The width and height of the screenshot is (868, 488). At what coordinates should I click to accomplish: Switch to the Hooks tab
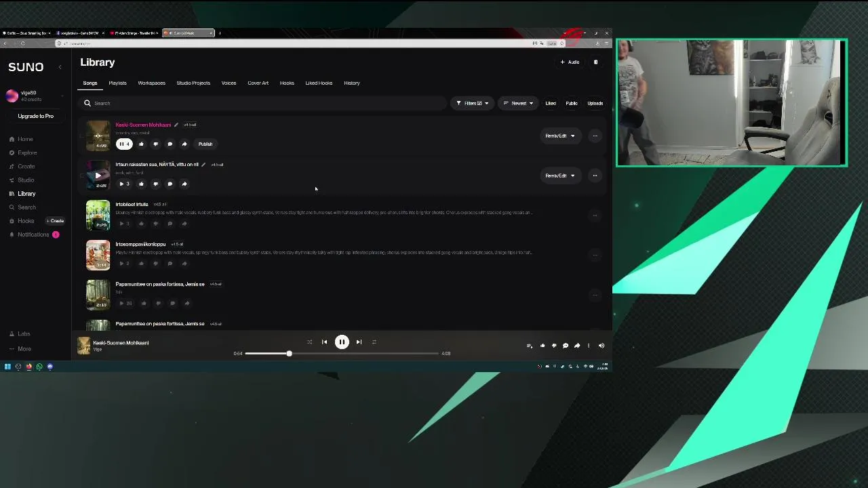coord(287,83)
